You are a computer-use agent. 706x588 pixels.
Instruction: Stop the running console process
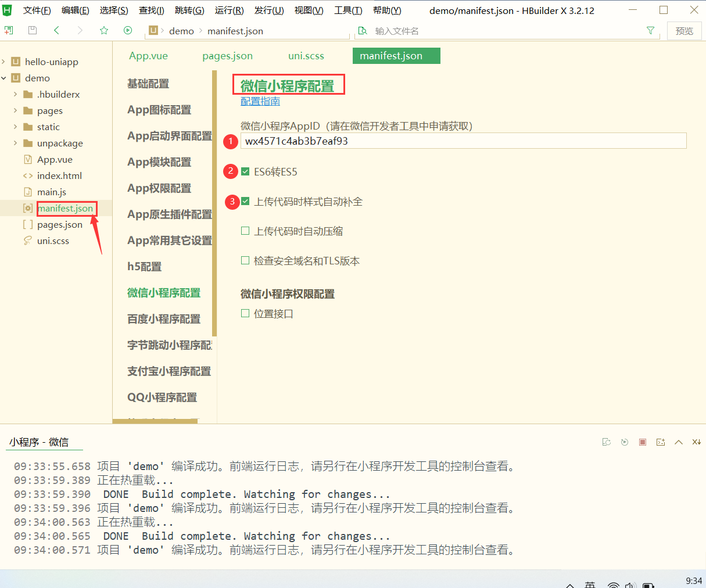click(643, 442)
